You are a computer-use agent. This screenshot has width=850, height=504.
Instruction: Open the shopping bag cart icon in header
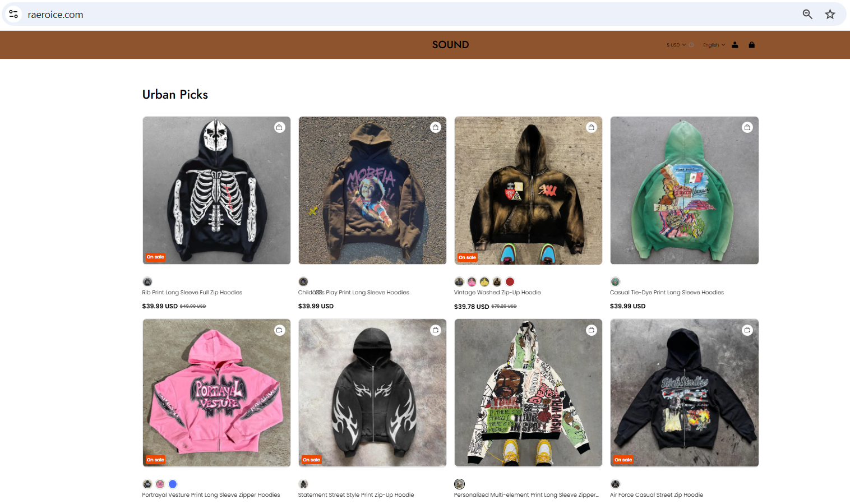click(x=751, y=45)
